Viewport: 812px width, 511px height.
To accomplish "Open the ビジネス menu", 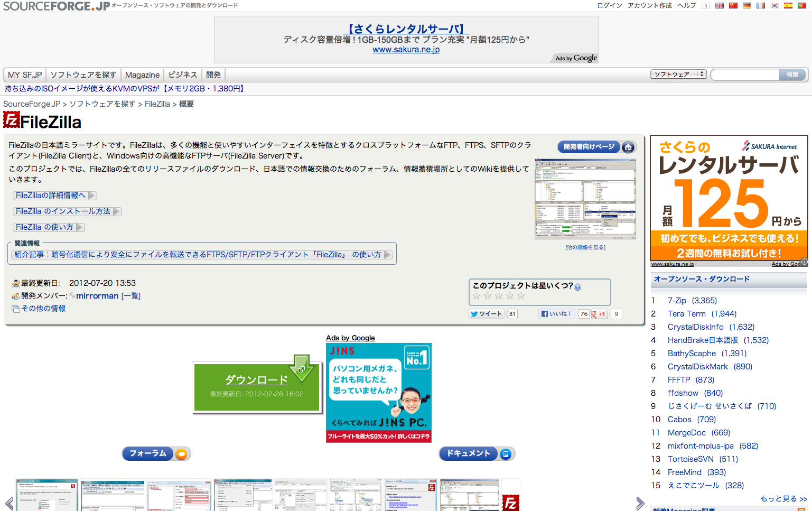I will 183,75.
